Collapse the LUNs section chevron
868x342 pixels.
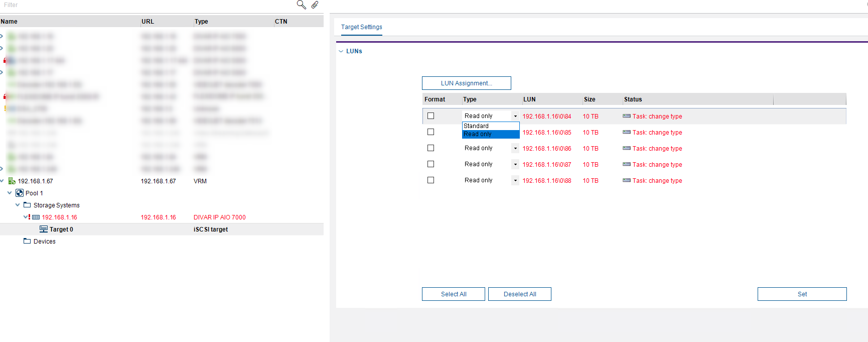point(341,51)
